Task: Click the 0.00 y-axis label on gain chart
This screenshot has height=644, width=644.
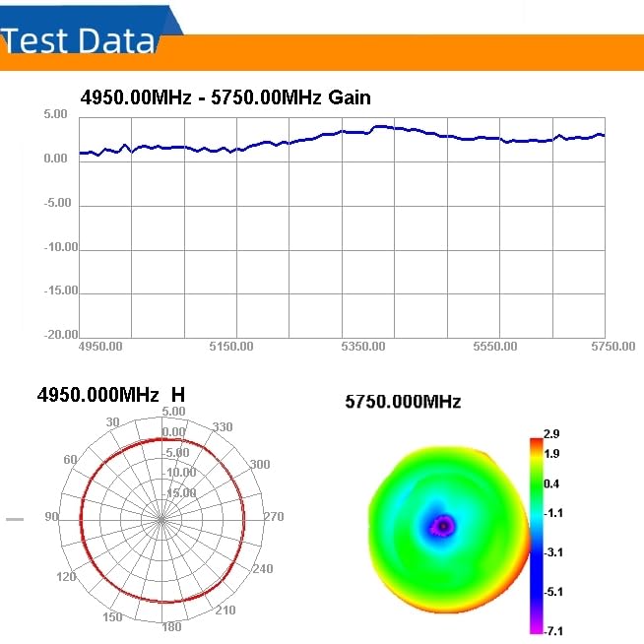Action: tap(55, 159)
